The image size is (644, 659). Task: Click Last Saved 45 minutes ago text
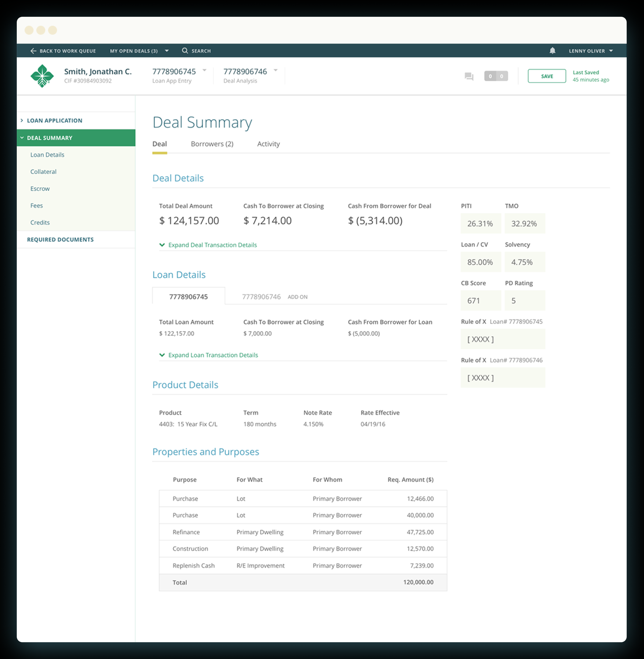(591, 76)
